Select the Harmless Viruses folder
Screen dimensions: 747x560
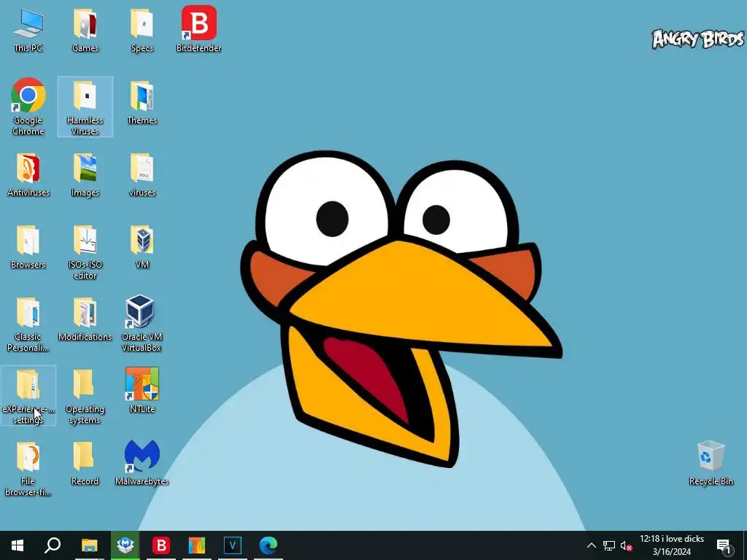coord(85,106)
